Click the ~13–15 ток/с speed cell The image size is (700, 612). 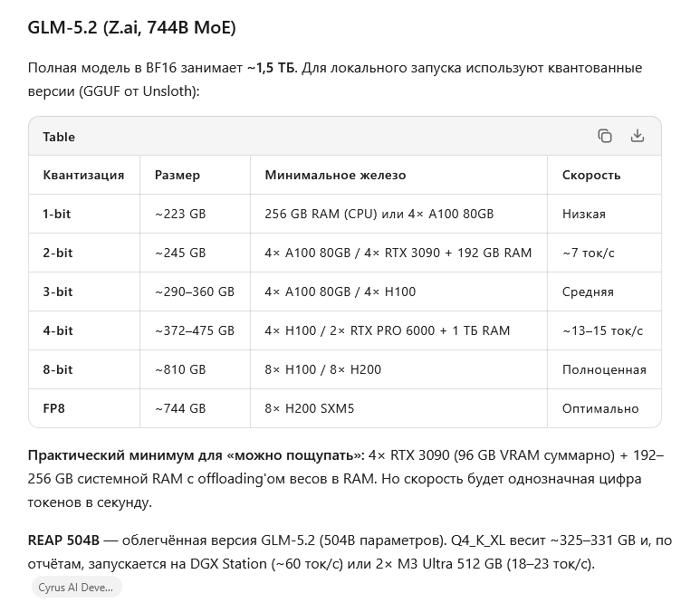pyautogui.click(x=602, y=330)
